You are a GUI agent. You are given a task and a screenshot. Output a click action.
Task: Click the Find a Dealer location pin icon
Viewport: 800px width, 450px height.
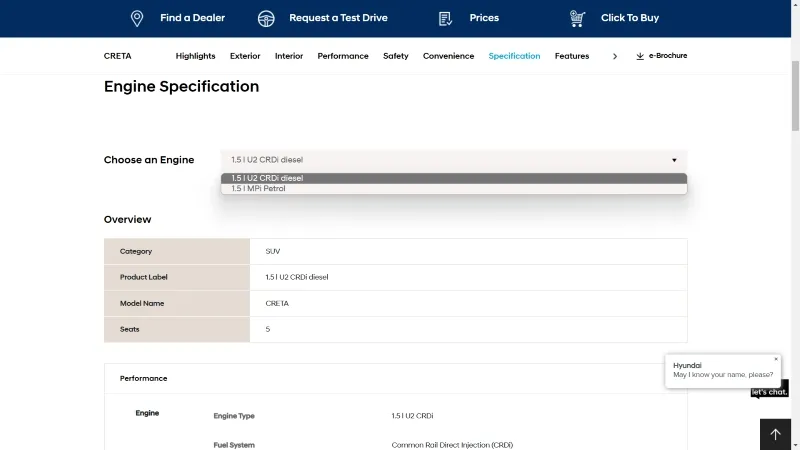click(x=137, y=18)
